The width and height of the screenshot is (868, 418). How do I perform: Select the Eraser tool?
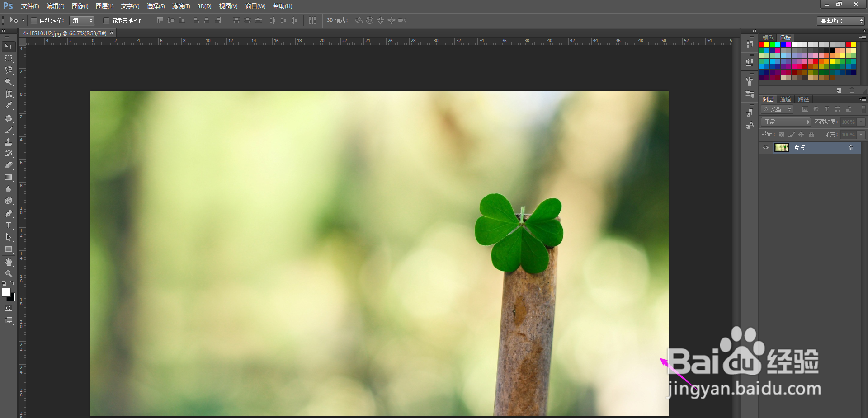pos(9,165)
